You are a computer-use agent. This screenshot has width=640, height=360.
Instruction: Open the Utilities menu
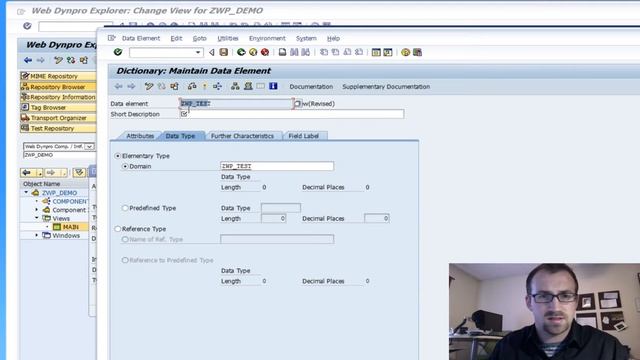click(x=228, y=38)
